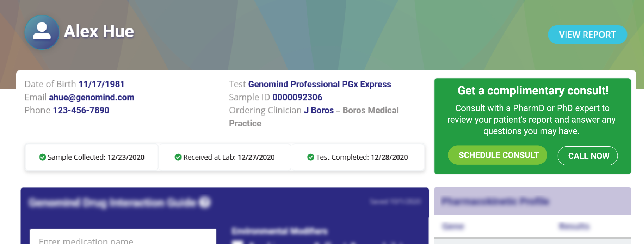
Task: Click the Sample Collected green checkmark icon
Action: pos(43,157)
